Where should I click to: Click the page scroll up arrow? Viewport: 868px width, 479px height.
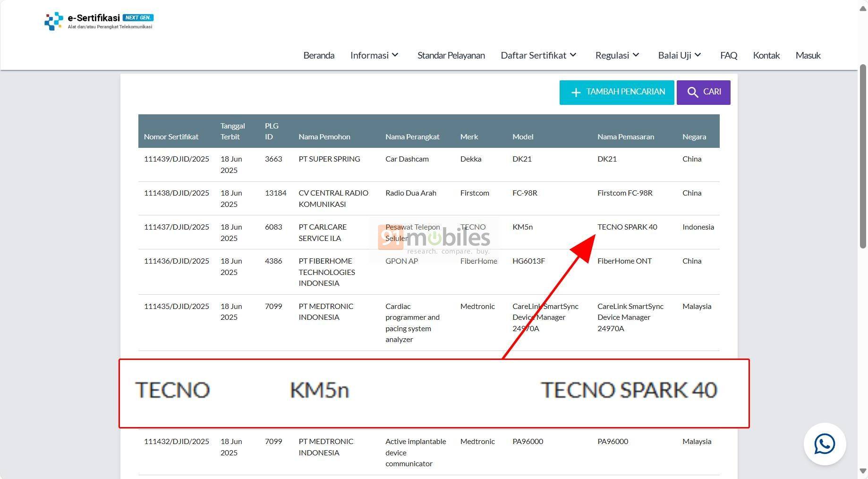863,9
